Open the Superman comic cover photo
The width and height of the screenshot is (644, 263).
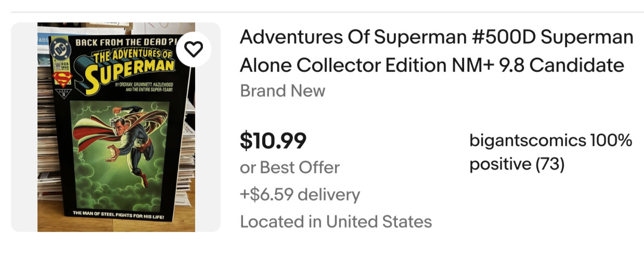117,156
